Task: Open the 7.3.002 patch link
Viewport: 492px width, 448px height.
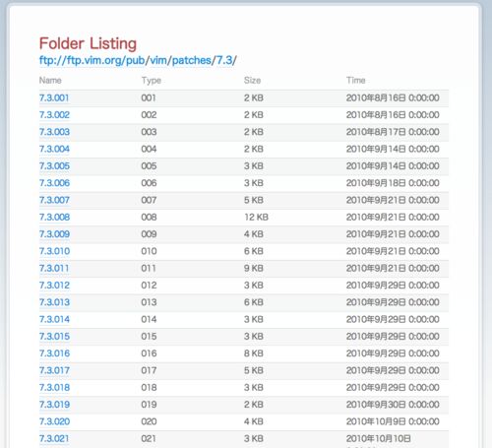Action: [x=54, y=115]
